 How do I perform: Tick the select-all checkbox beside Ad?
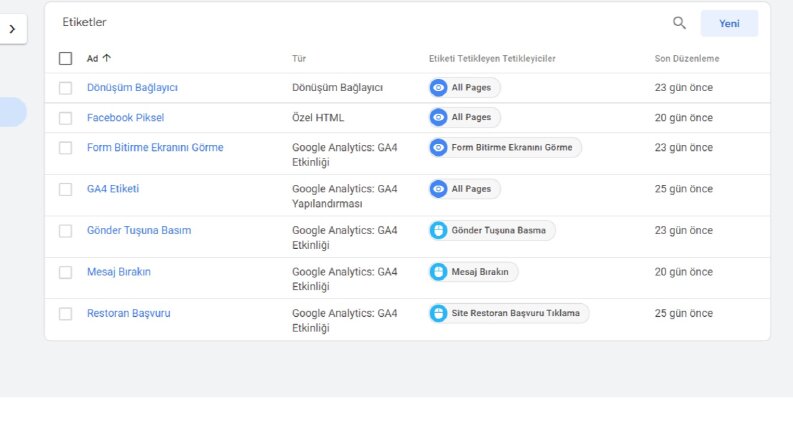click(65, 58)
